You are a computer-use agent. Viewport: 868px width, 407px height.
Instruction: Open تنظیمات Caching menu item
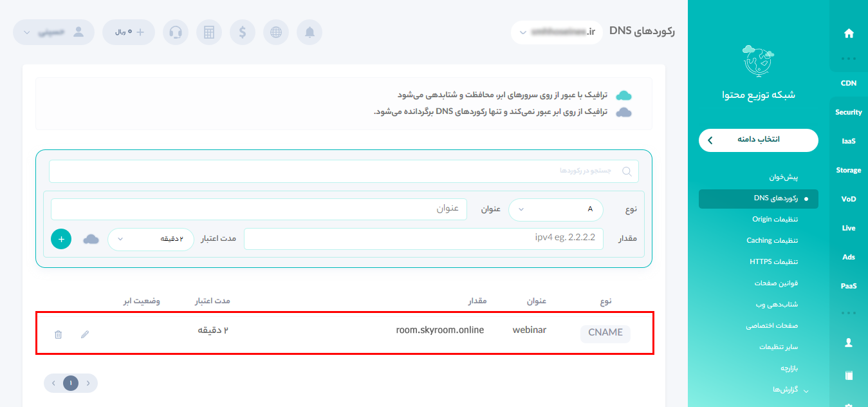pyautogui.click(x=772, y=241)
